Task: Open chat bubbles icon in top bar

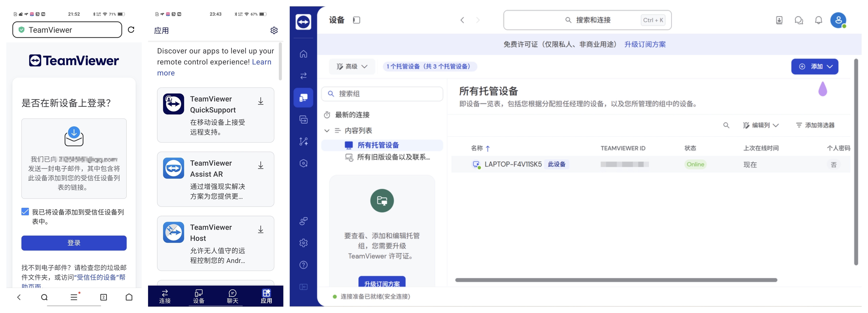Action: pos(799,20)
